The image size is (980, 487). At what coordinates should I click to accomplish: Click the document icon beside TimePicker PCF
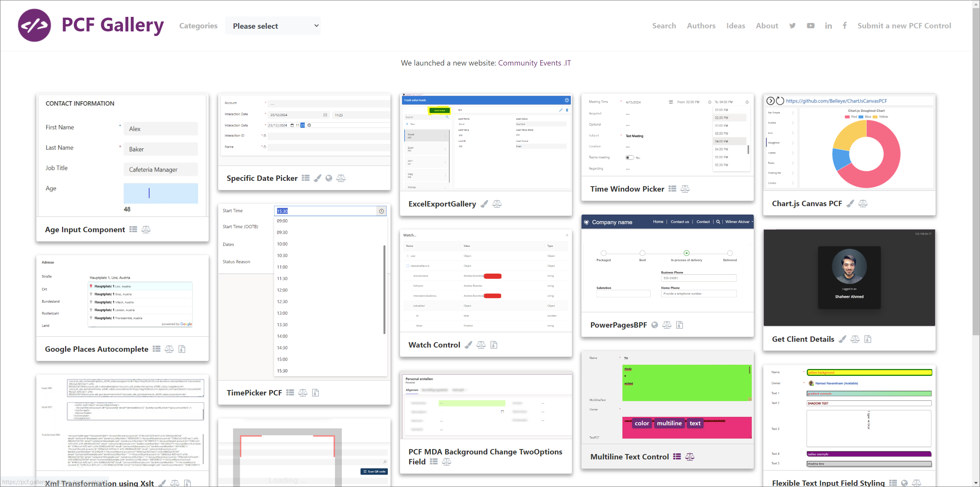click(315, 392)
